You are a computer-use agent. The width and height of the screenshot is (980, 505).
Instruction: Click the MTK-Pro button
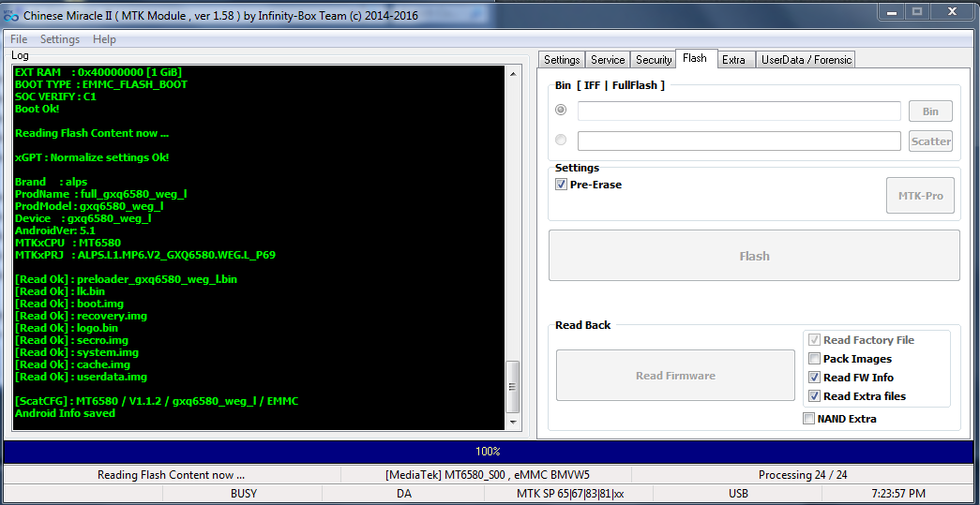point(921,196)
